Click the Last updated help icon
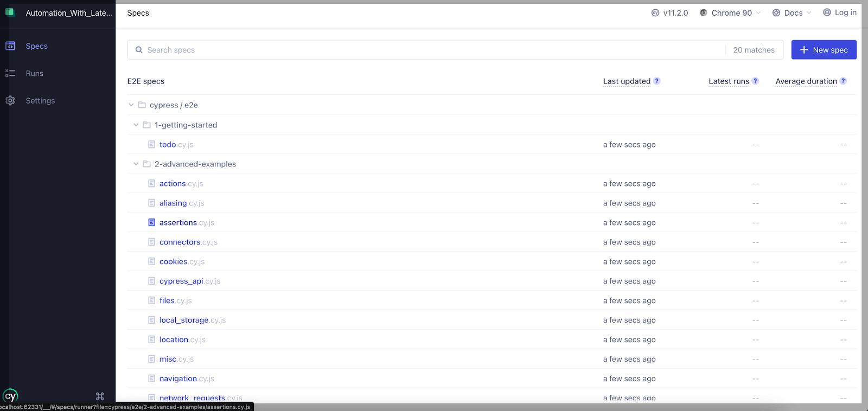The height and width of the screenshot is (411, 868). pos(657,81)
